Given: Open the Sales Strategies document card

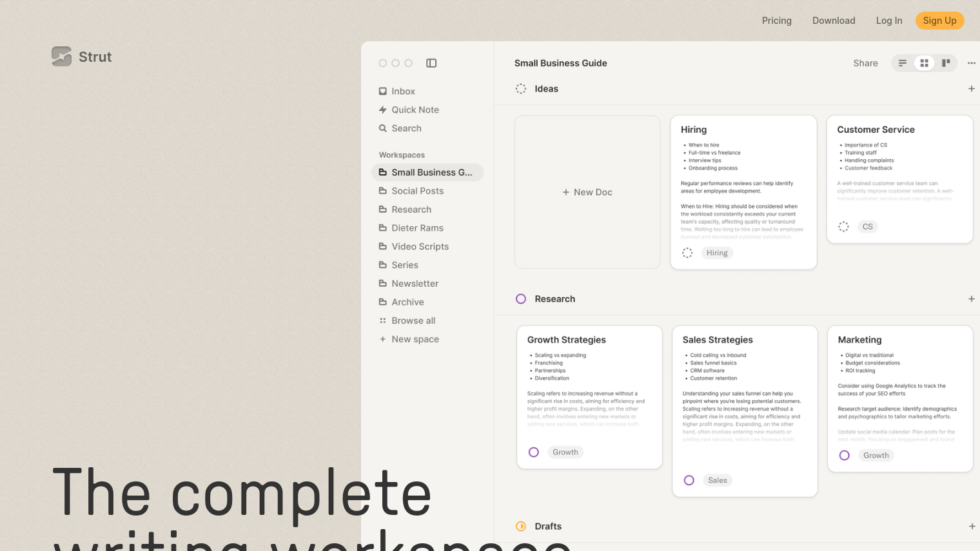Looking at the screenshot, I should pyautogui.click(x=745, y=411).
